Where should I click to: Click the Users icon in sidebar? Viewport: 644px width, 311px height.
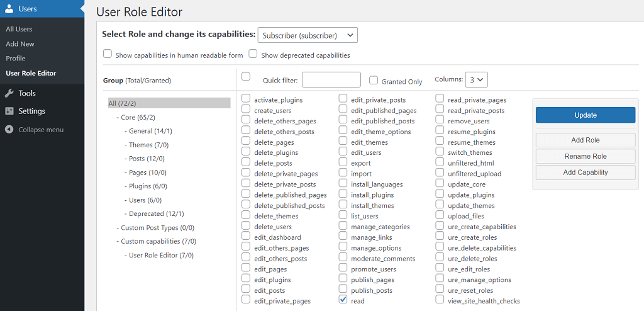click(9, 9)
